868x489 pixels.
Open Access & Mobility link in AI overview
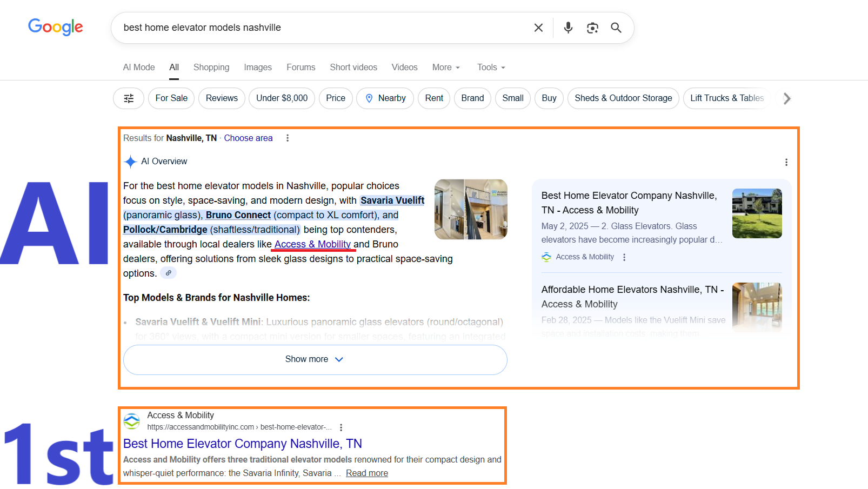[x=312, y=244]
